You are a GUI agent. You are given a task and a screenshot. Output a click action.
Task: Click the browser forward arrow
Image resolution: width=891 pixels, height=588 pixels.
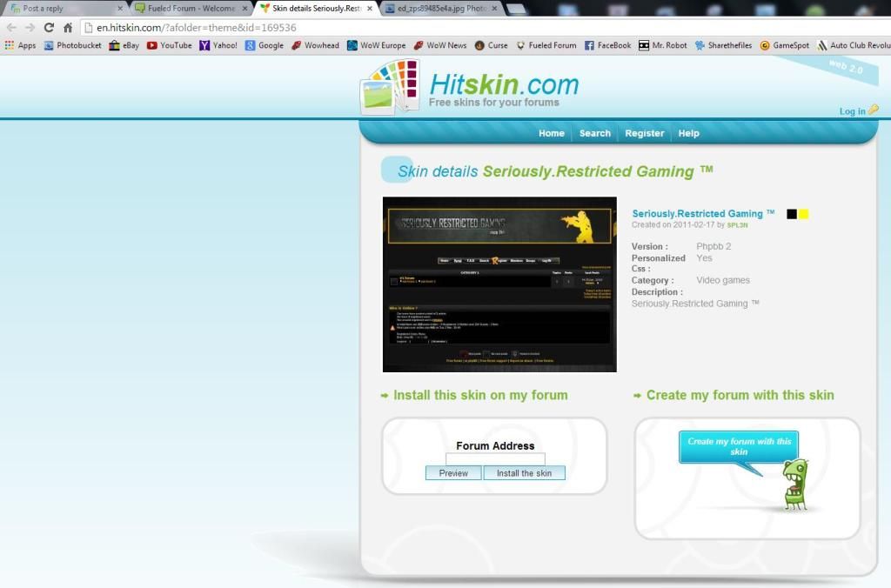pyautogui.click(x=30, y=27)
